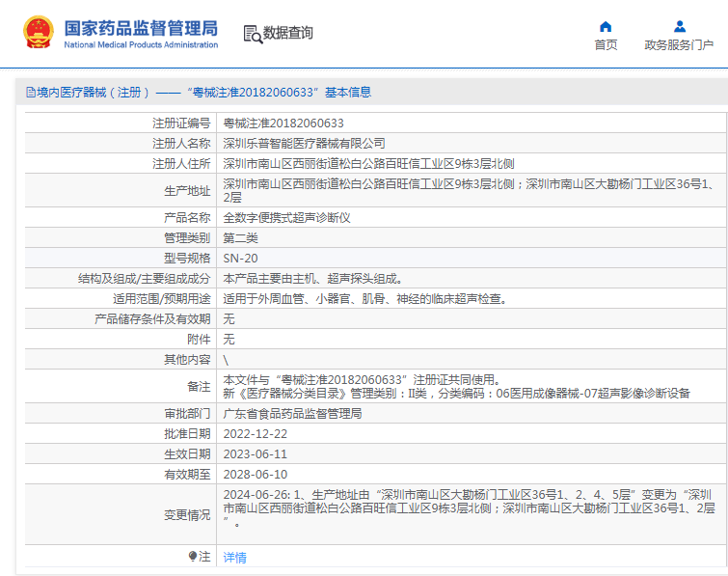The height and width of the screenshot is (576, 728).
Task: Select product name 全数字便携式超声诊断仪
Action: point(287,218)
